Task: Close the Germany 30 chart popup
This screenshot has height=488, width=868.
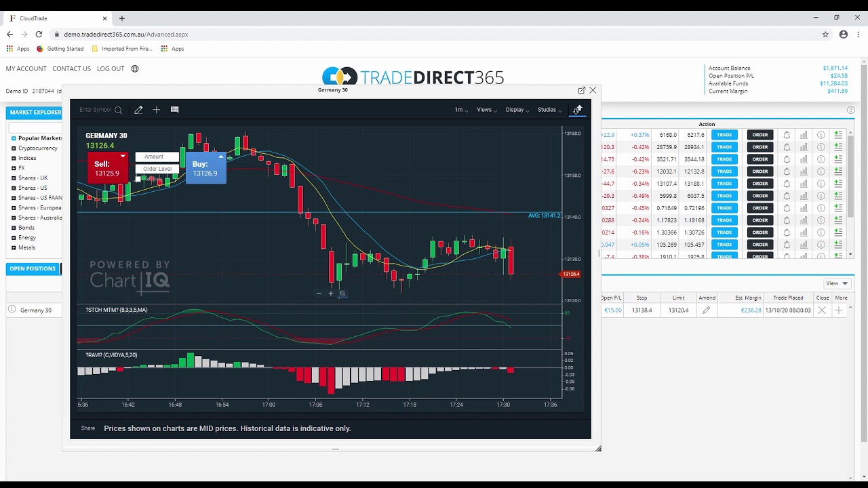Action: point(593,90)
